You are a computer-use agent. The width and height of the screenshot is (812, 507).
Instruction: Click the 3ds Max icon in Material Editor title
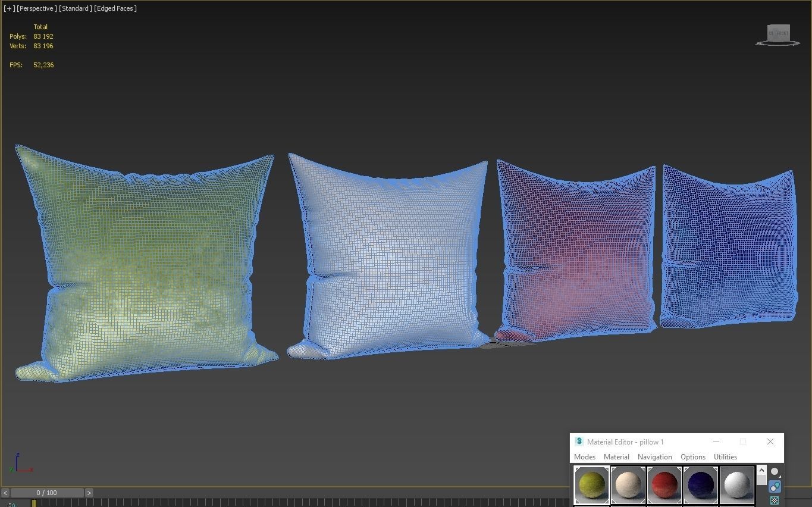tap(579, 442)
